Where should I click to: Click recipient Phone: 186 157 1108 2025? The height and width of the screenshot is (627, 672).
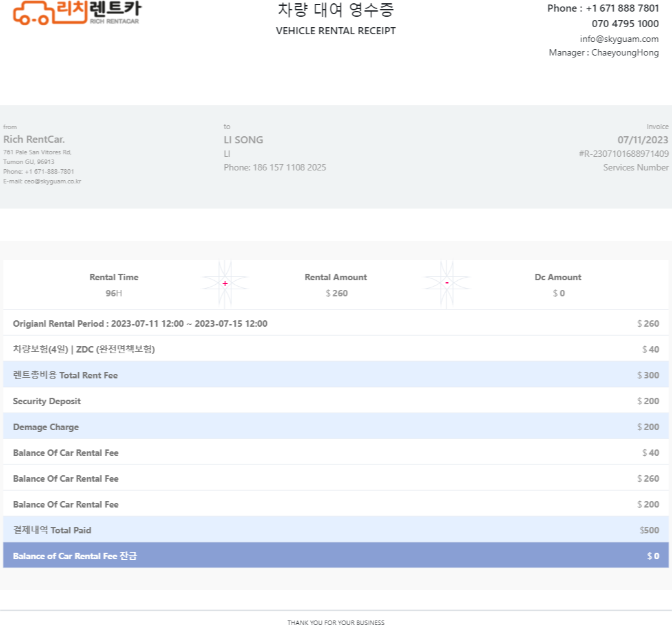(x=275, y=167)
